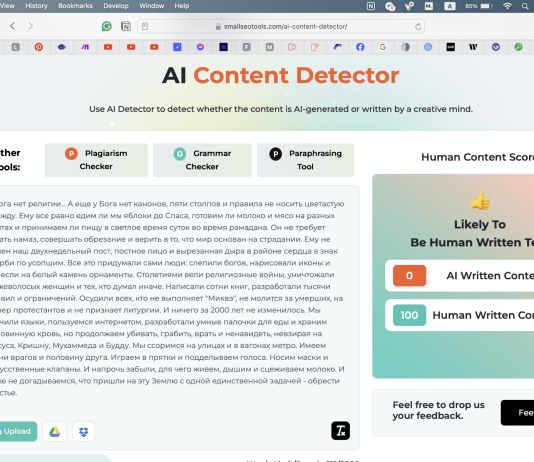This screenshot has width=534, height=462.
Task: Click the M. icon in the menu bar
Action: click(429, 6)
